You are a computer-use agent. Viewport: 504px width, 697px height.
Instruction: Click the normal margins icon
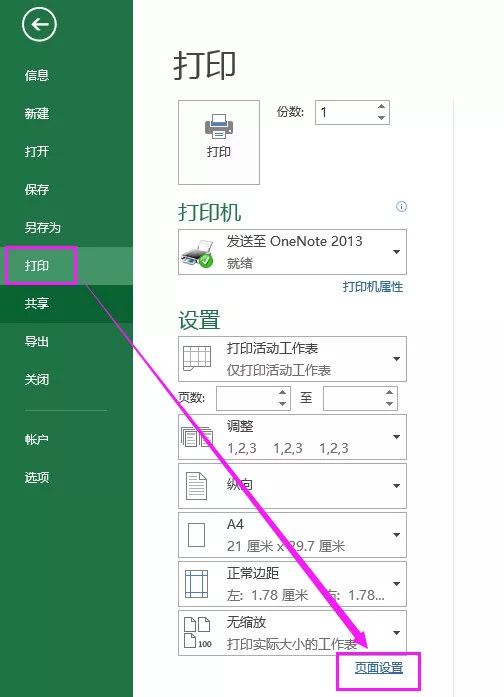pyautogui.click(x=196, y=584)
